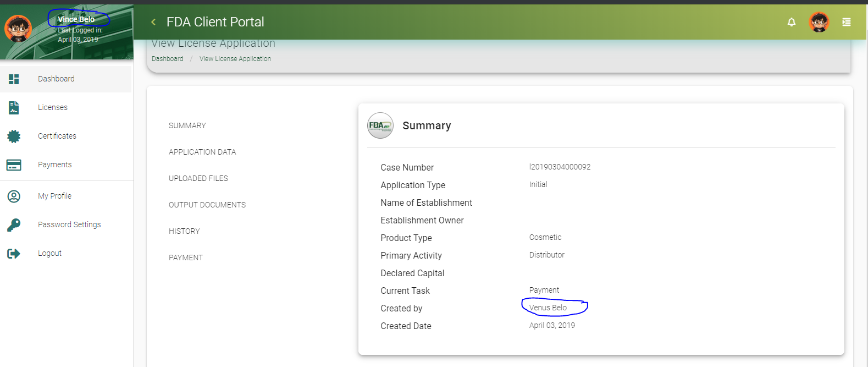Switch to APPLICATION DATA section
Image resolution: width=868 pixels, height=367 pixels.
click(202, 152)
